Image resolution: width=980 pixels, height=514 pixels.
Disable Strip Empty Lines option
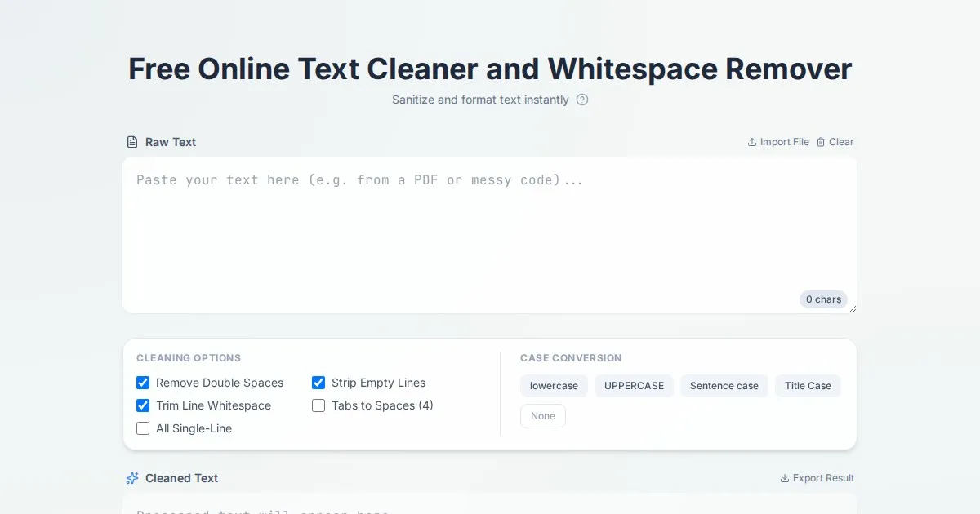click(318, 383)
